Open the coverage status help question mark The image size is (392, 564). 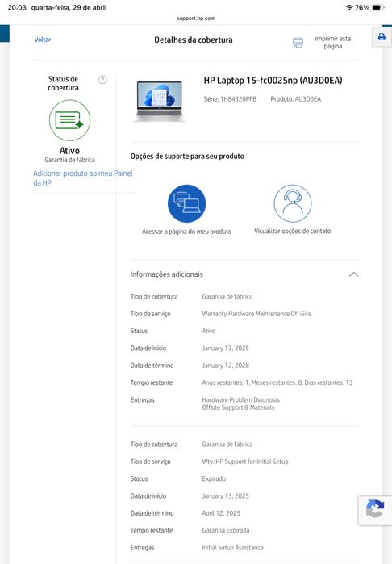[x=102, y=80]
